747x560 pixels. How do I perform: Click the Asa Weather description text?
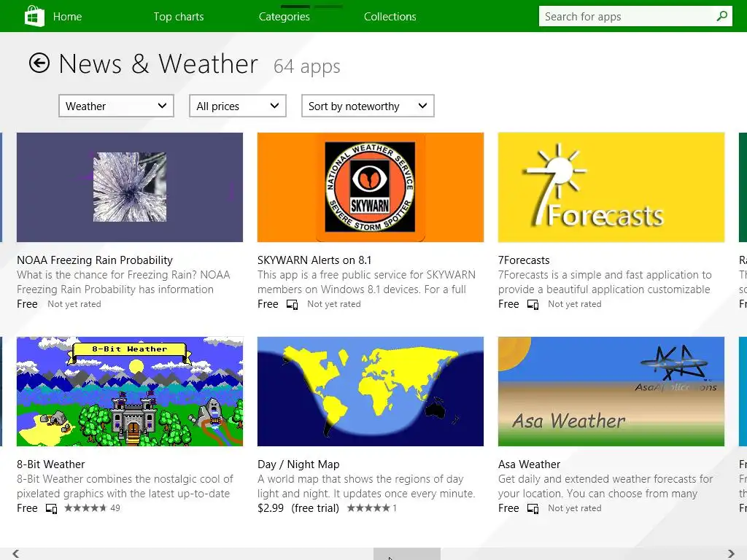point(605,486)
